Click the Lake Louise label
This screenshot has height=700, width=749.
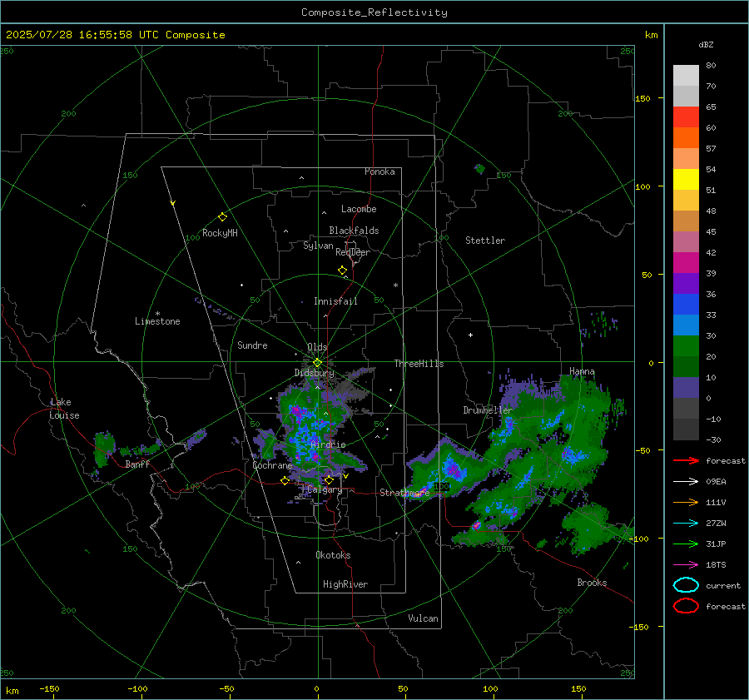(x=64, y=409)
